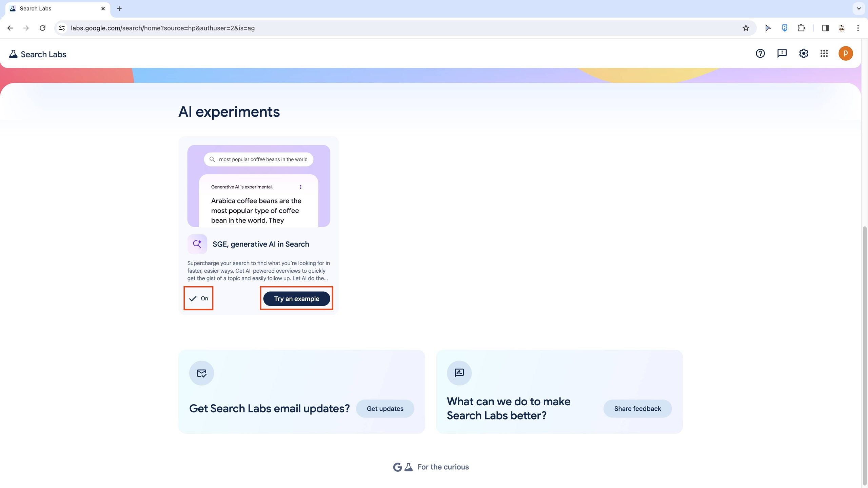This screenshot has width=868, height=488.
Task: Click the Send feedback icon in header
Action: click(x=782, y=53)
